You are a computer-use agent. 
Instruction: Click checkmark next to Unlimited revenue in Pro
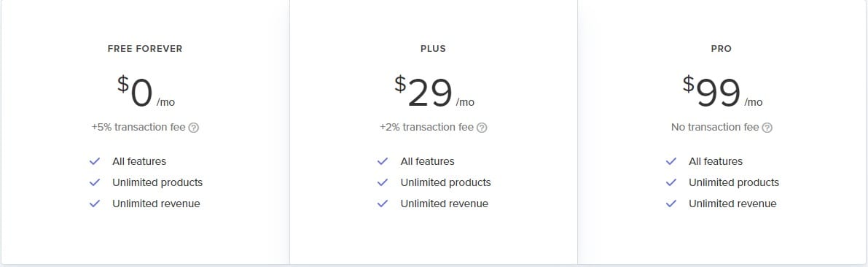click(x=671, y=204)
